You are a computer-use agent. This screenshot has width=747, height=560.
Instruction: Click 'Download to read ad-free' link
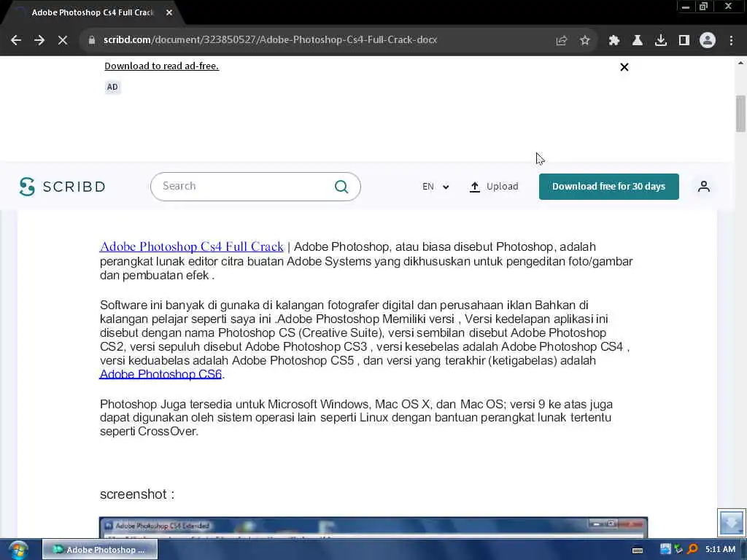(x=161, y=66)
